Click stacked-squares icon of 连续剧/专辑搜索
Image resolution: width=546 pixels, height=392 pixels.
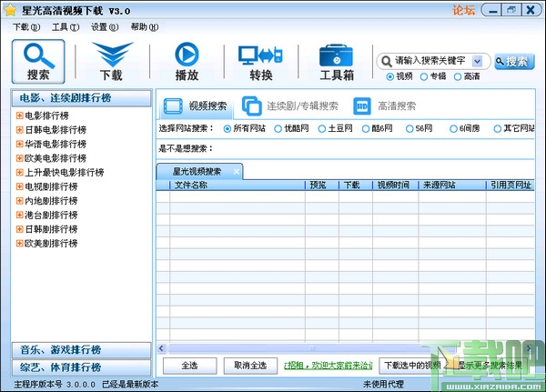point(251,106)
